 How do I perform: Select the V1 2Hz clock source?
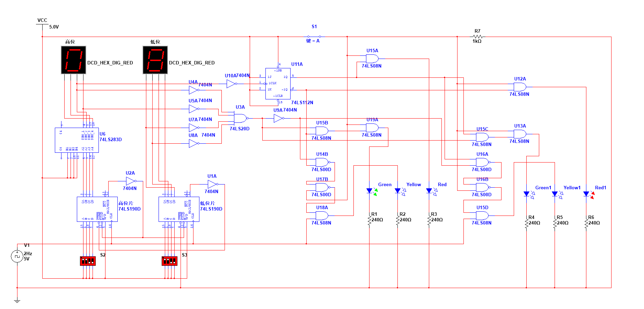[x=17, y=256]
